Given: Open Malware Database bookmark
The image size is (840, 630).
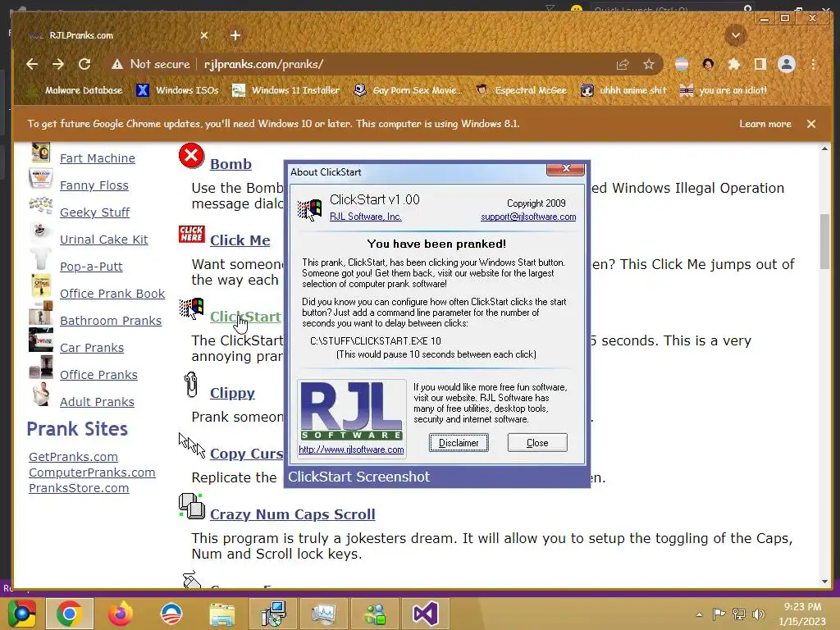Looking at the screenshot, I should (x=76, y=90).
